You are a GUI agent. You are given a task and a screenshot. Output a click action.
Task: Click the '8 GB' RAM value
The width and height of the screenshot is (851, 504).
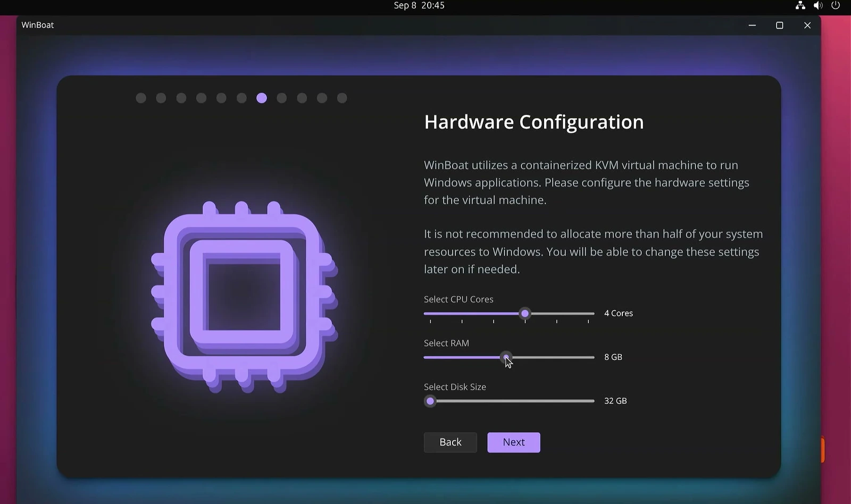coord(613,357)
